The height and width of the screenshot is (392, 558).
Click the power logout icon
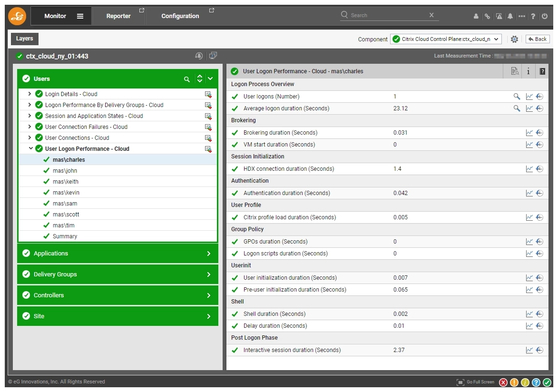click(545, 16)
